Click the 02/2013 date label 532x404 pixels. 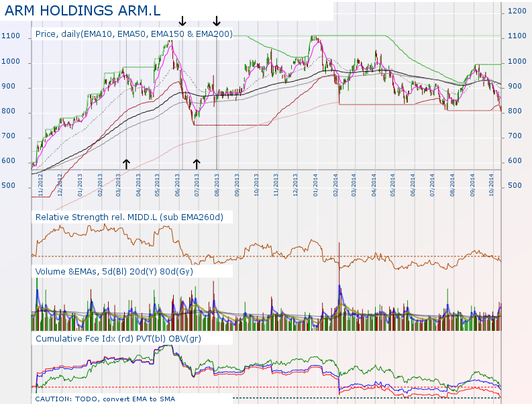[x=100, y=185]
